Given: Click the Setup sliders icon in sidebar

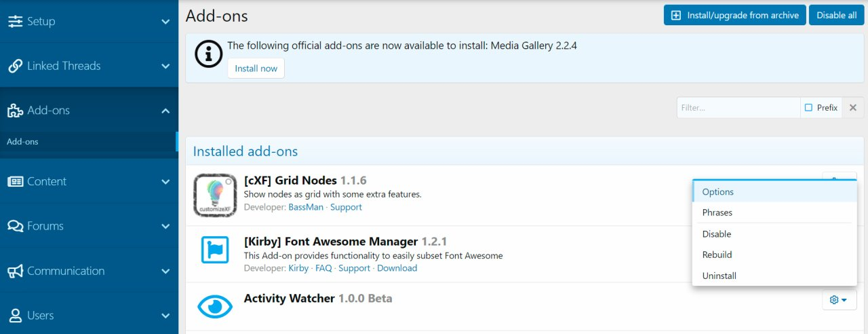Looking at the screenshot, I should pos(15,22).
